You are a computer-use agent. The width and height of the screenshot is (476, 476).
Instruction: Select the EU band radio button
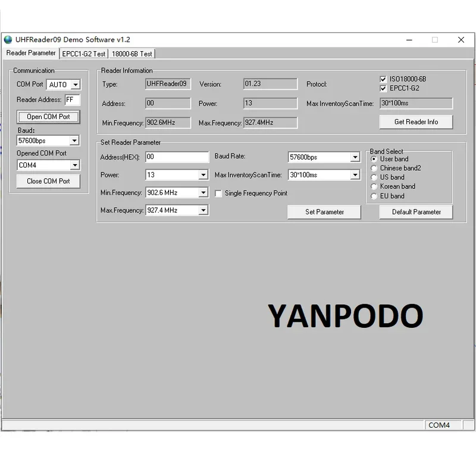[x=374, y=196]
